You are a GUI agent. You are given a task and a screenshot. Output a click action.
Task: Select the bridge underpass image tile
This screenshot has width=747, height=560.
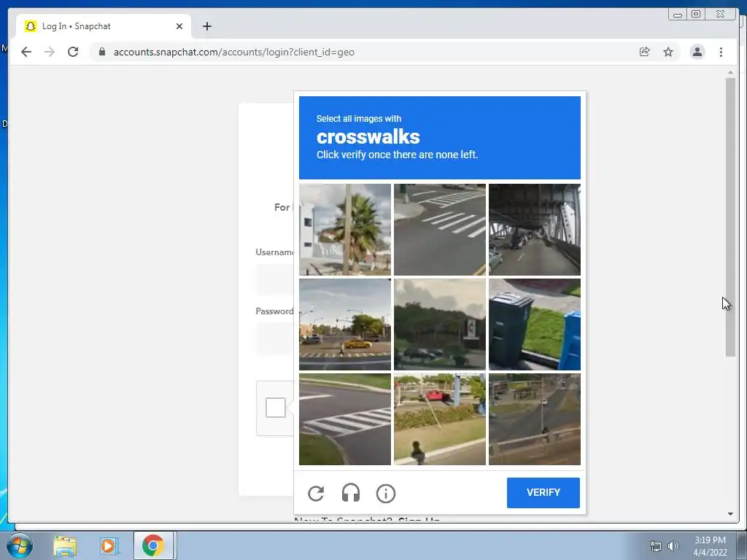(x=535, y=230)
